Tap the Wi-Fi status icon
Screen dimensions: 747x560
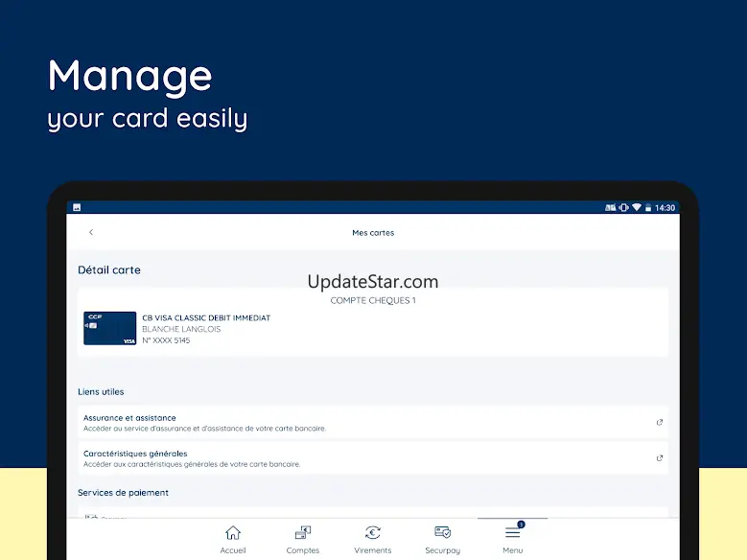pyautogui.click(x=637, y=207)
